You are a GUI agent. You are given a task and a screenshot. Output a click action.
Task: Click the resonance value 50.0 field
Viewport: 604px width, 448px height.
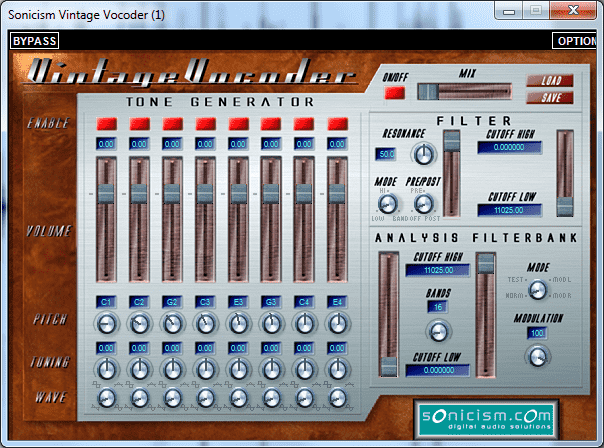click(x=386, y=154)
